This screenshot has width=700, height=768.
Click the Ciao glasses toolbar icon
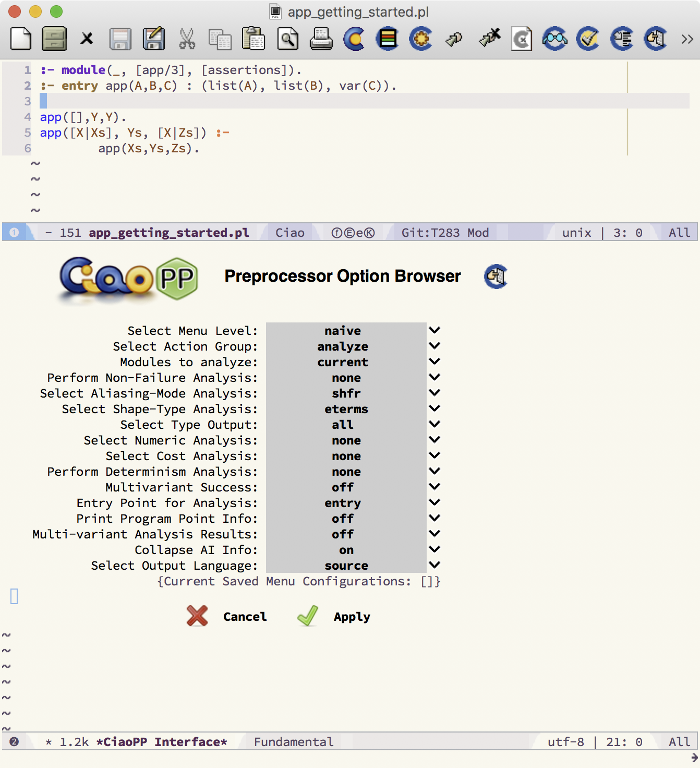(555, 39)
